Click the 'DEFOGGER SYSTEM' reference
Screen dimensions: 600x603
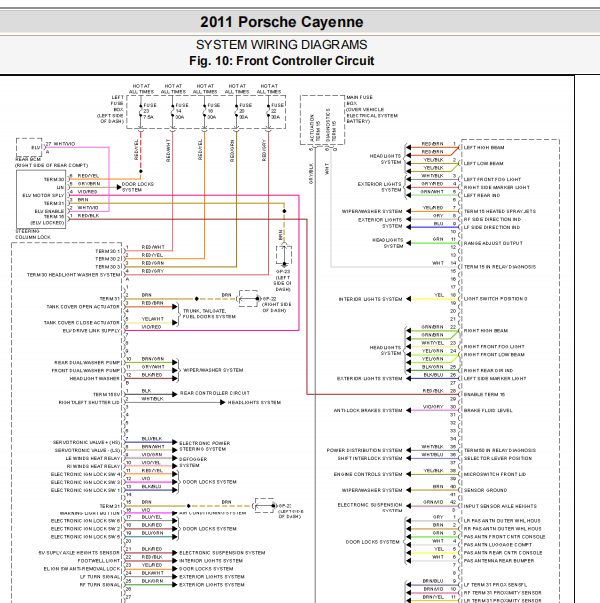pos(193,462)
